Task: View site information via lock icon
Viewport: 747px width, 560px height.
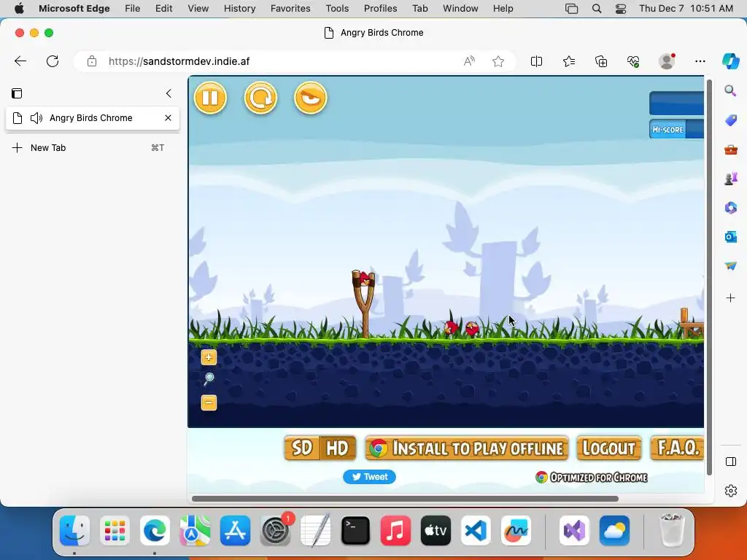Action: coord(92,61)
